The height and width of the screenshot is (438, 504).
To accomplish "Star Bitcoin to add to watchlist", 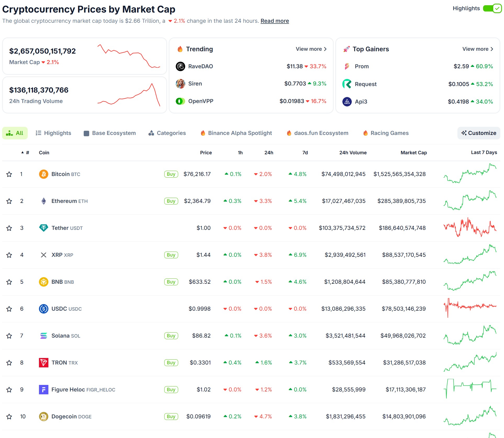I will 9,174.
